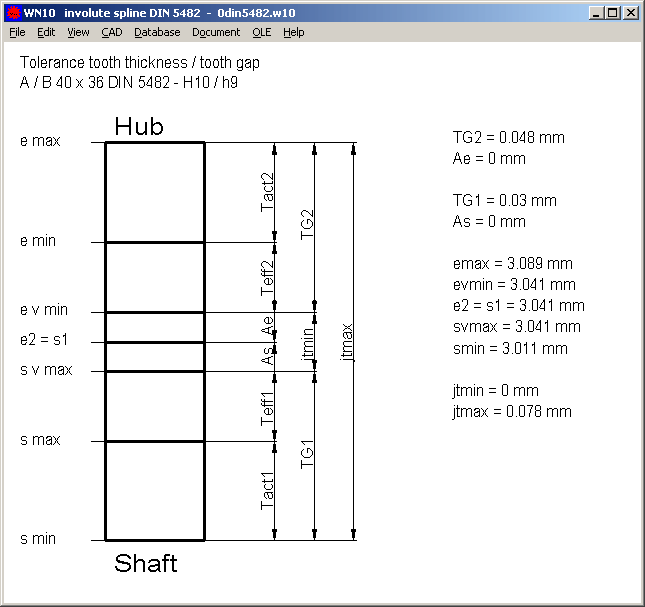Viewport: 645px width, 607px height.
Task: Click the red WN10 application icon in title bar
Action: click(x=13, y=13)
